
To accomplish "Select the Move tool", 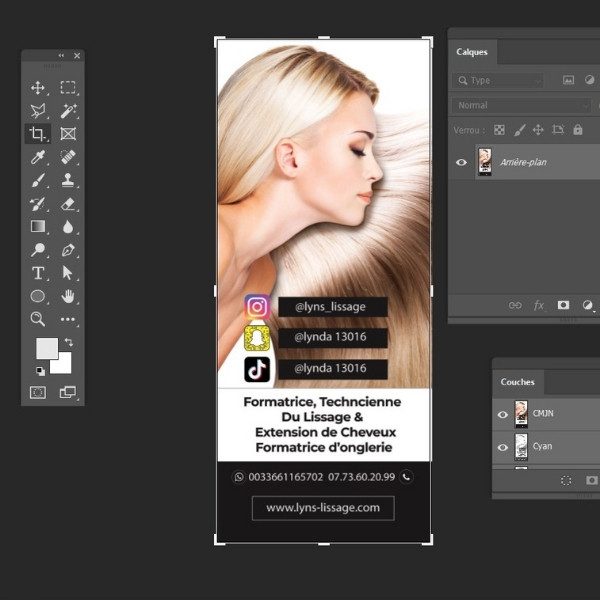I will [38, 88].
